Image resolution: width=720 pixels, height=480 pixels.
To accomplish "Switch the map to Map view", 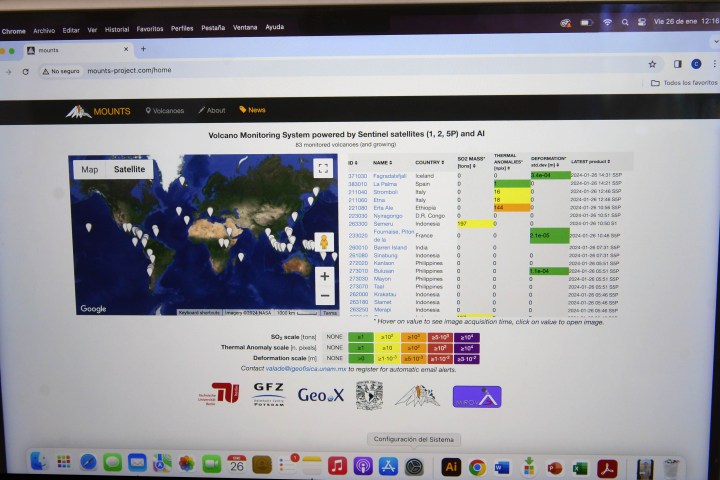I will point(90,170).
